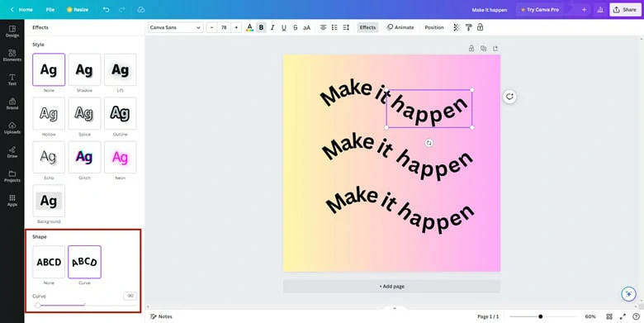Increase font size with plus button

(x=236, y=27)
